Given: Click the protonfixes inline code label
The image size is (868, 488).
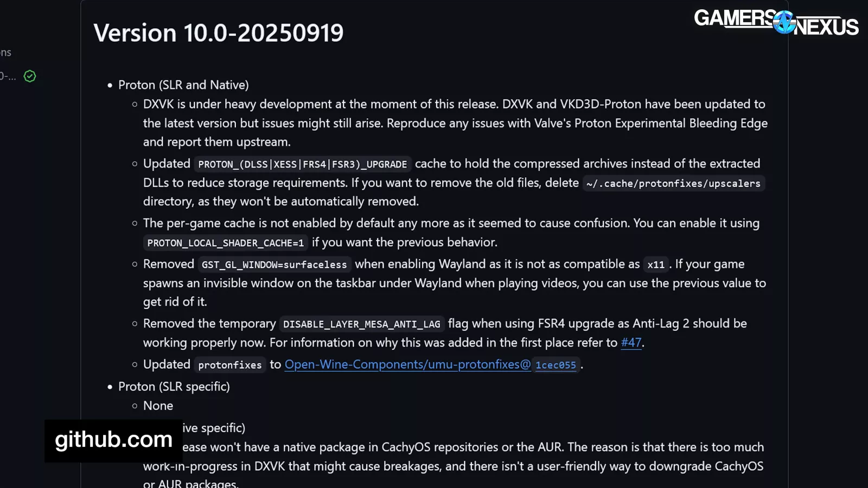Looking at the screenshot, I should pyautogui.click(x=229, y=365).
